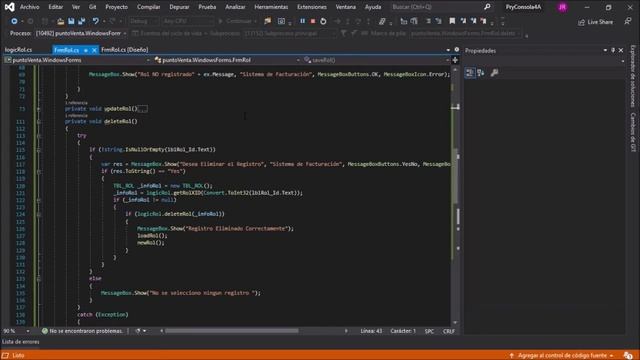Close the Propiedades panel

[x=621, y=50]
